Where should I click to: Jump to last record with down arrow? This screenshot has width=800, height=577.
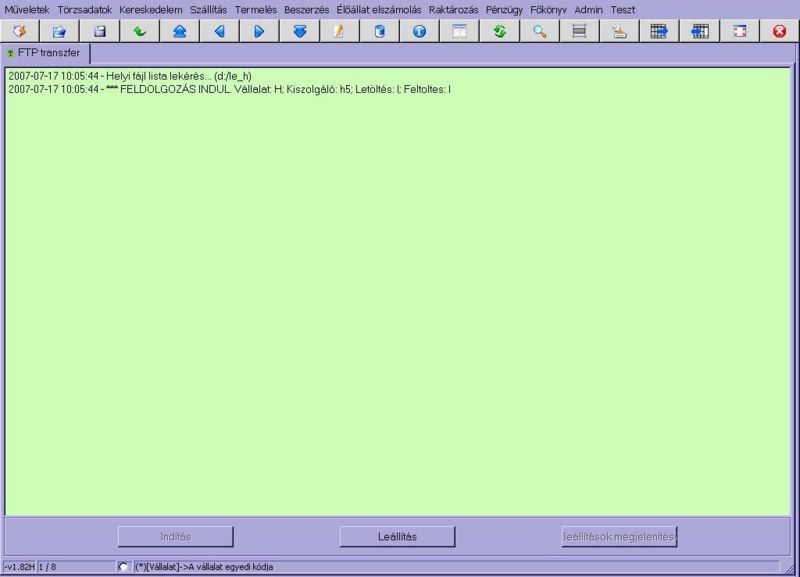(299, 31)
